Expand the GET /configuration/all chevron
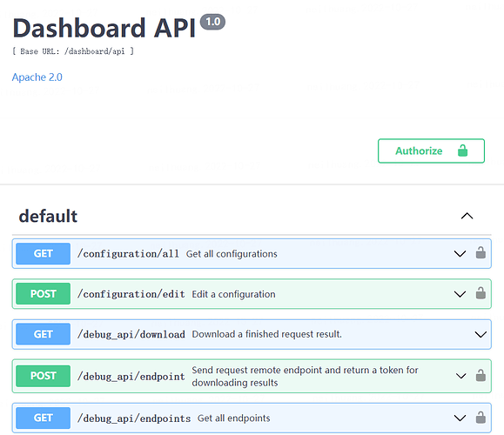The width and height of the screenshot is (504, 435). point(460,254)
